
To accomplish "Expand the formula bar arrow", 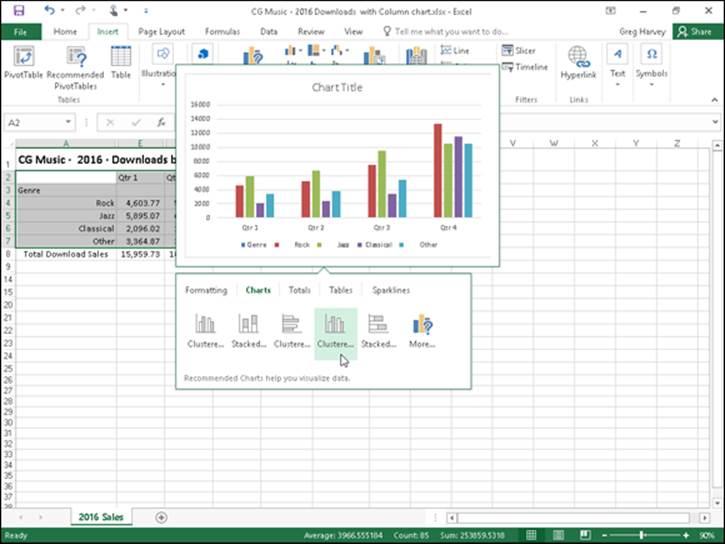I will (x=715, y=122).
